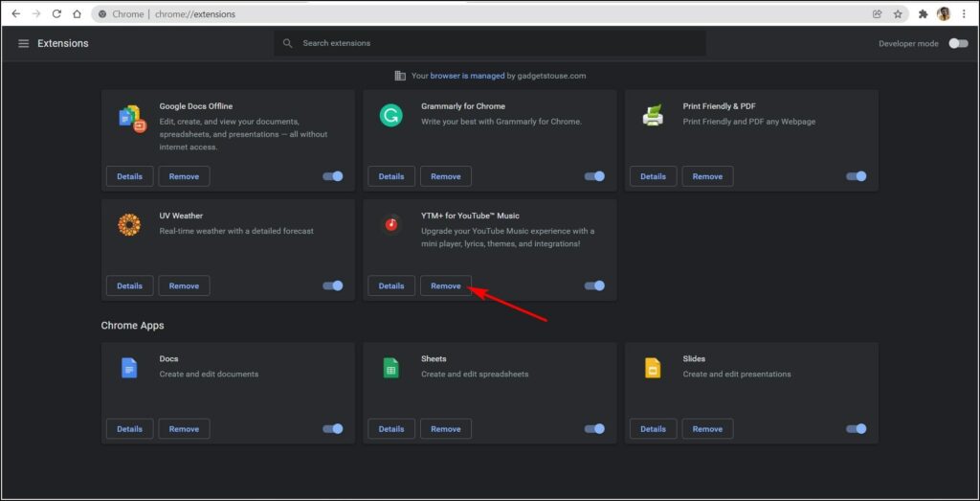Viewport: 980px width, 501px height.
Task: Disable the UV Weather extension toggle
Action: tap(333, 285)
